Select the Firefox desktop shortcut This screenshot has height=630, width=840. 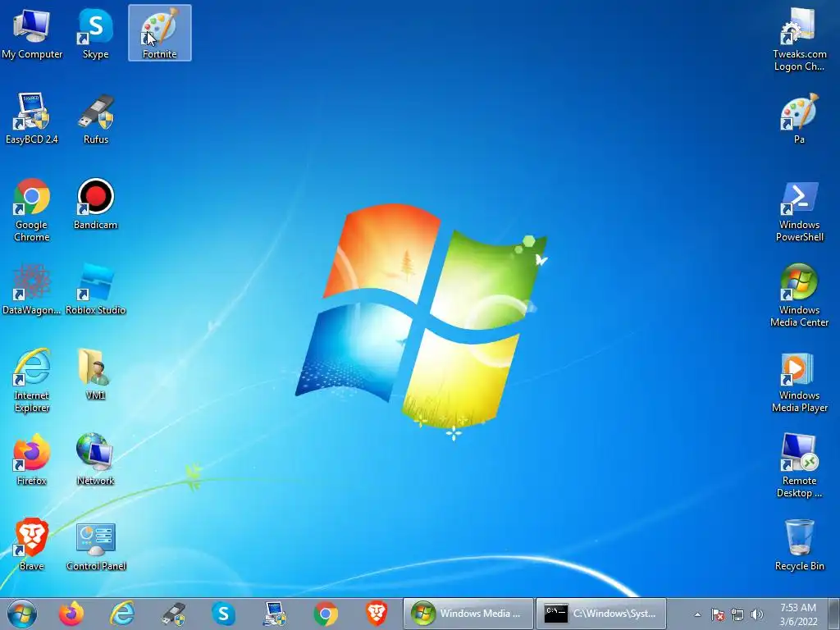[32, 459]
